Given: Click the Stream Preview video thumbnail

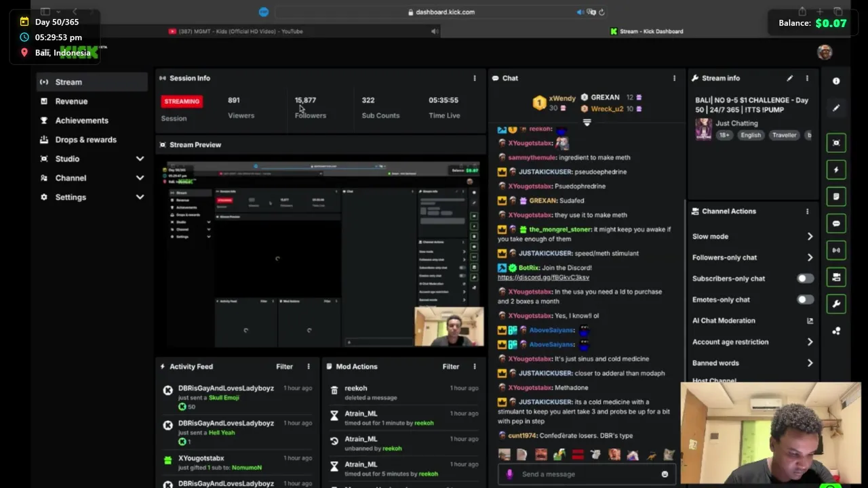Looking at the screenshot, I should [x=323, y=254].
